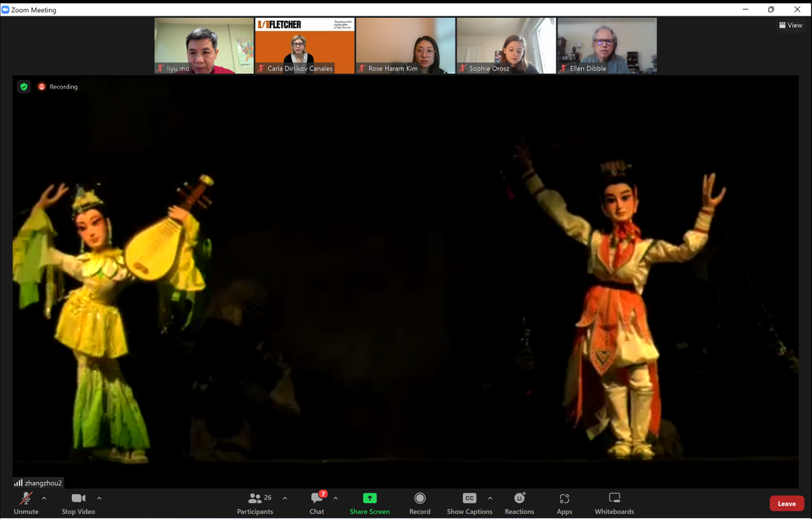The width and height of the screenshot is (812, 519).
Task: Click signal strength icon beside zhangzhou2
Action: point(18,483)
